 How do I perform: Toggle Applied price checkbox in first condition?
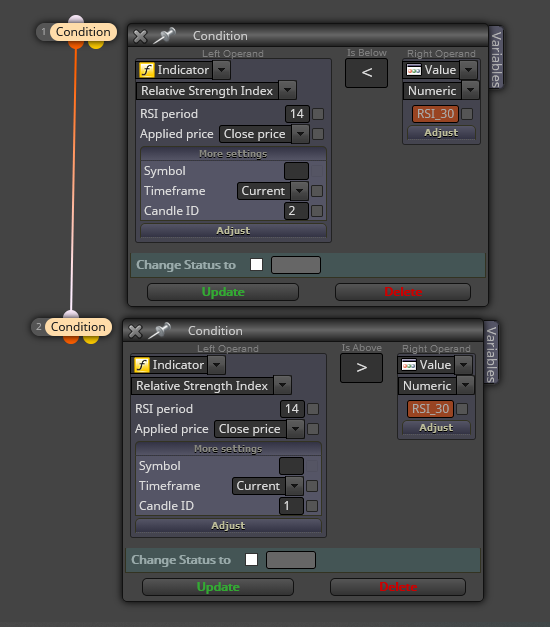pos(318,134)
